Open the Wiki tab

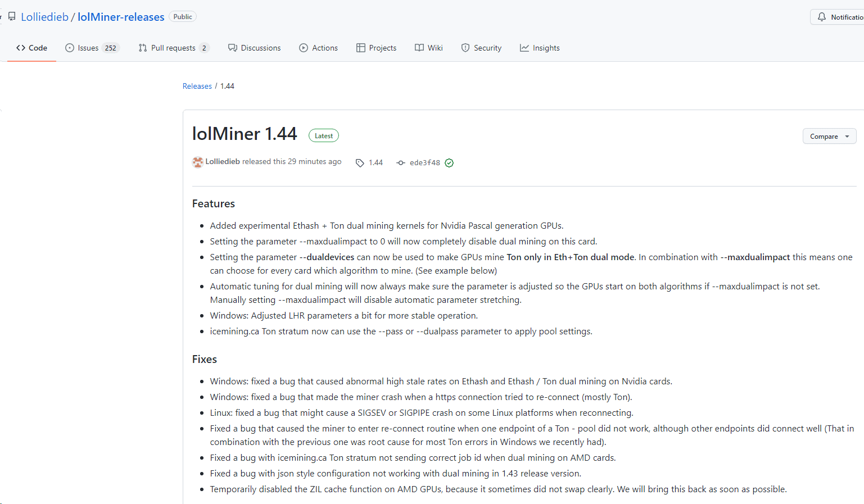click(x=428, y=48)
